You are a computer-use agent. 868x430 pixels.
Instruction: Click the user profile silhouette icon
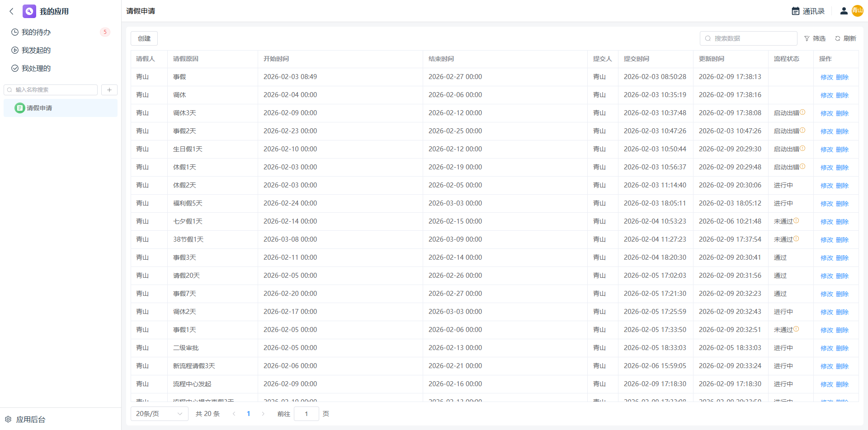(x=844, y=11)
